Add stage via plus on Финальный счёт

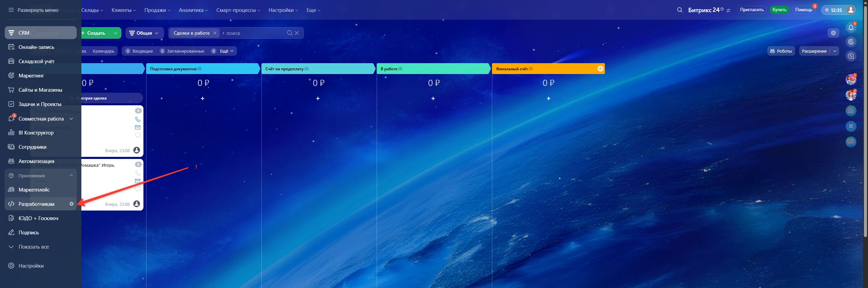[600, 69]
